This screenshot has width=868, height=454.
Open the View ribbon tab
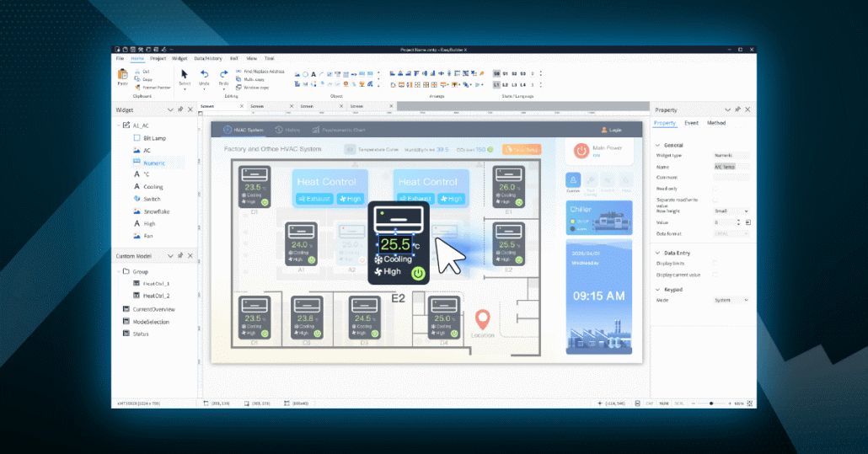[x=252, y=58]
